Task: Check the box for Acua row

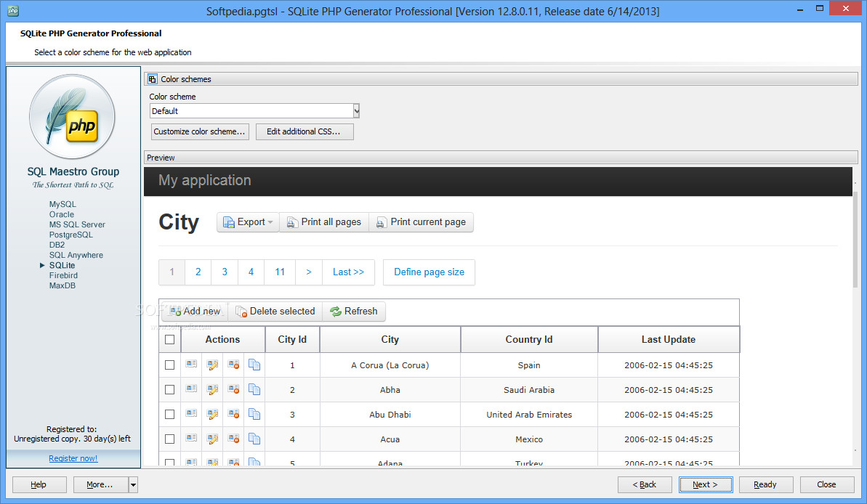Action: click(170, 439)
